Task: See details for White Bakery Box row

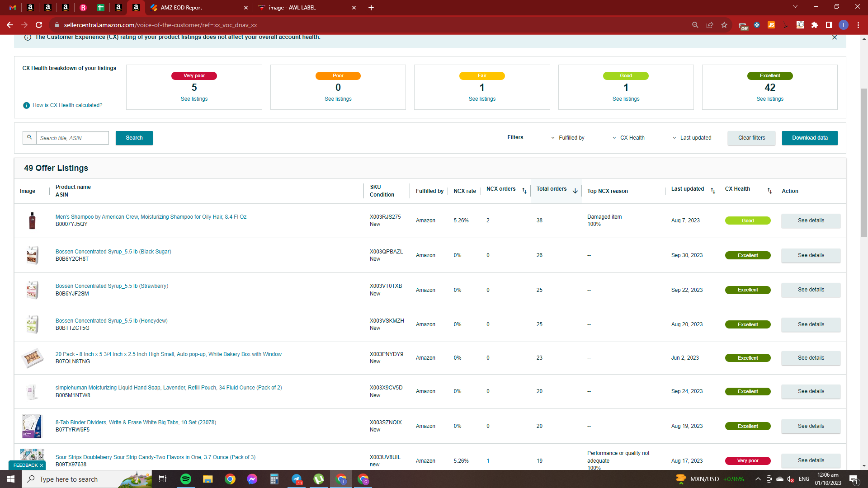Action: pyautogui.click(x=811, y=358)
